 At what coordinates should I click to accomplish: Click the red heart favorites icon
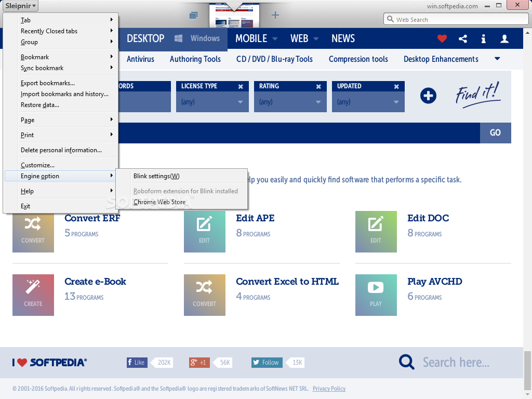pyautogui.click(x=442, y=38)
